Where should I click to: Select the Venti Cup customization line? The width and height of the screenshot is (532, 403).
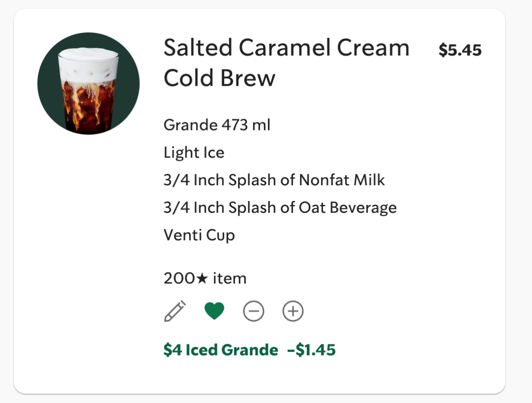pyautogui.click(x=199, y=235)
